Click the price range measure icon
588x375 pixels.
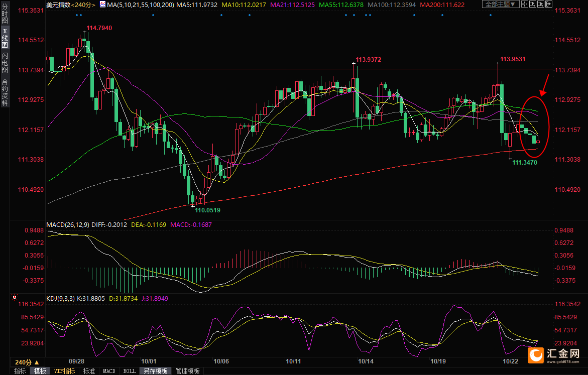tap(532, 5)
